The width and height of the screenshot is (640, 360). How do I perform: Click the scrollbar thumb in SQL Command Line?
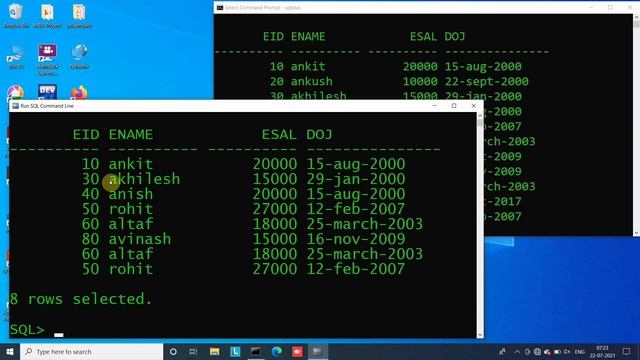pyautogui.click(x=480, y=122)
